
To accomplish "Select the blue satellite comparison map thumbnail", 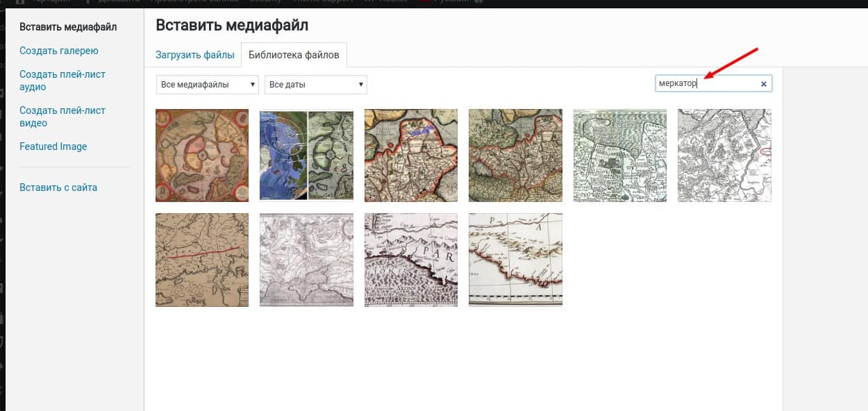I will tap(306, 156).
